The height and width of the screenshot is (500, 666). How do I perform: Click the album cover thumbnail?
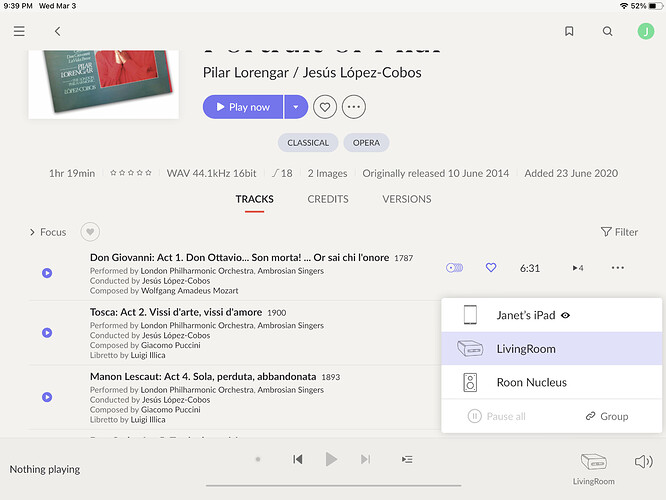pyautogui.click(x=104, y=84)
